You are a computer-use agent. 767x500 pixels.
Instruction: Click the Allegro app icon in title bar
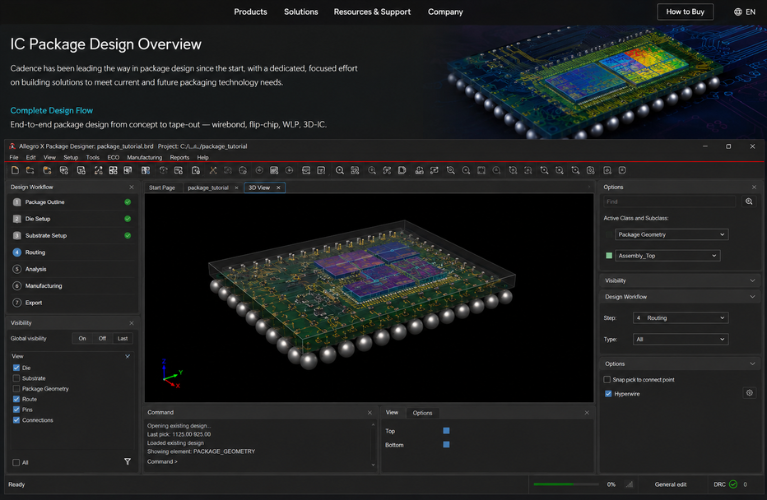point(12,146)
